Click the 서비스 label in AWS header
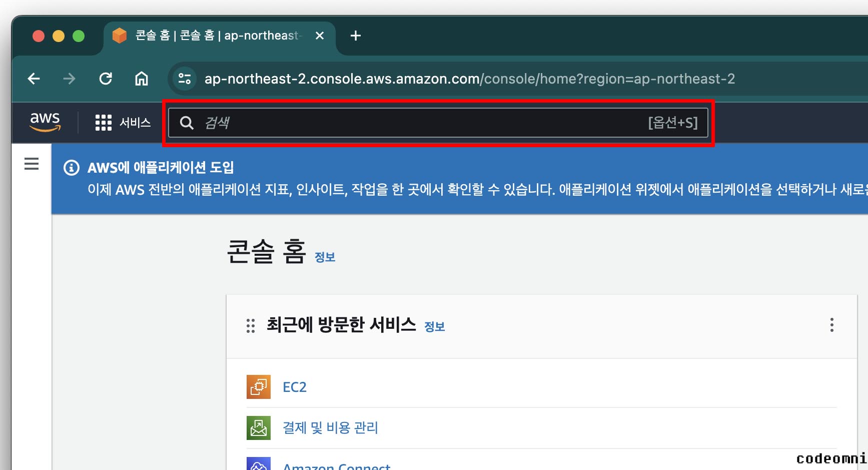Screen dimensions: 868x470 pyautogui.click(x=135, y=123)
